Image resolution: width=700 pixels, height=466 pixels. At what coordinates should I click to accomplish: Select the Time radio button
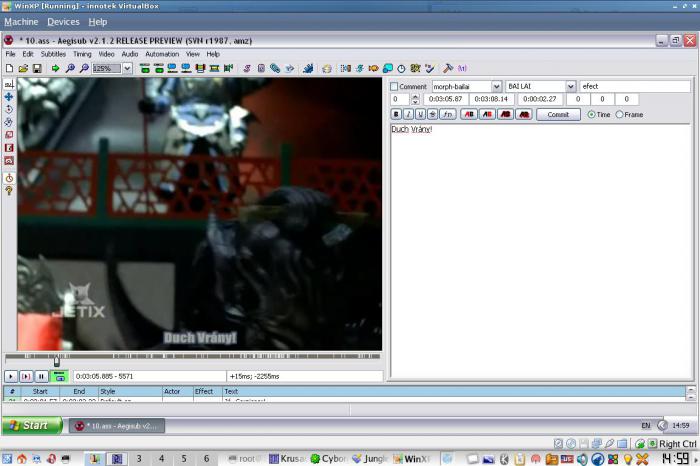[x=591, y=115]
